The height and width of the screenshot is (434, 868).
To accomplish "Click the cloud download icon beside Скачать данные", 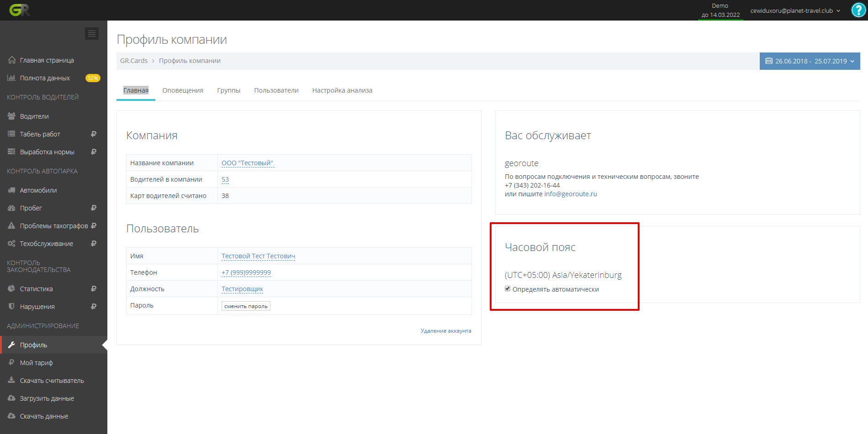I will tap(11, 416).
